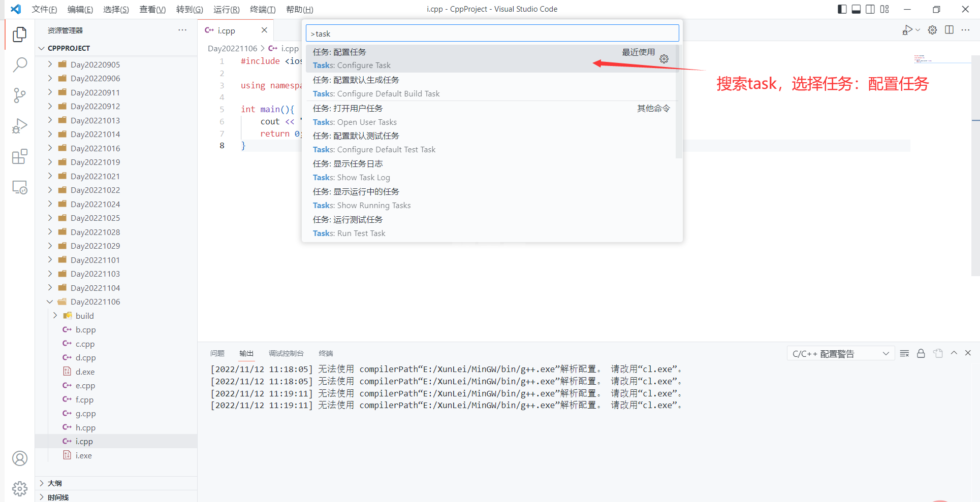Open the 编辑(E) menu
The width and height of the screenshot is (980, 502).
(x=80, y=9)
